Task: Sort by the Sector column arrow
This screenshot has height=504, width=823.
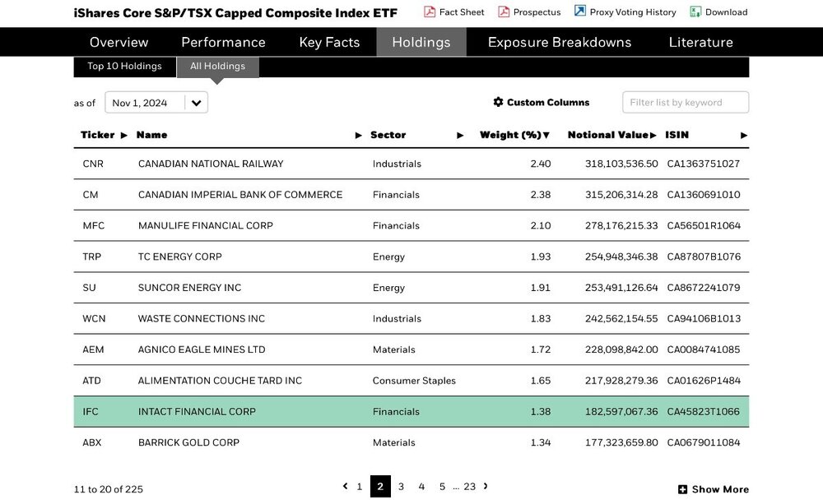Action: (460, 136)
